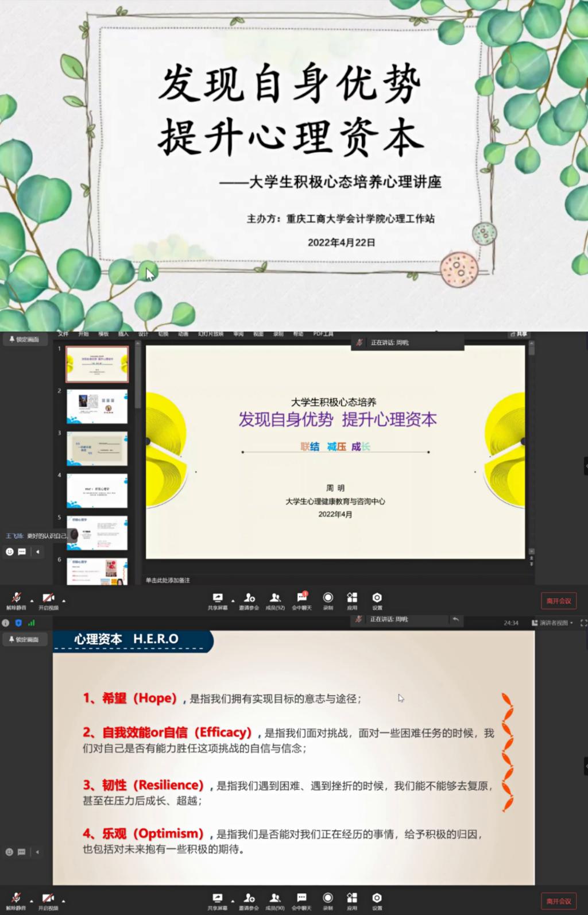Click the blue security shield icon
This screenshot has height=915, width=588.
[x=18, y=623]
